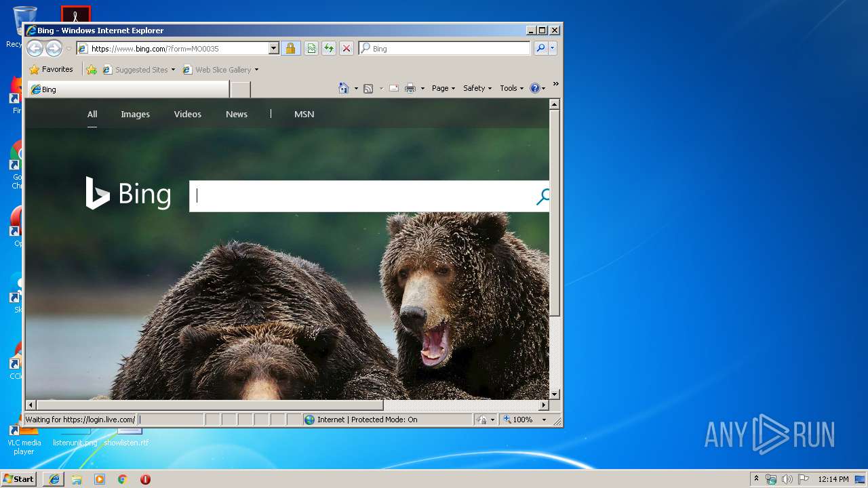868x488 pixels.
Task: Click the RSS feeds icon
Action: tap(368, 88)
